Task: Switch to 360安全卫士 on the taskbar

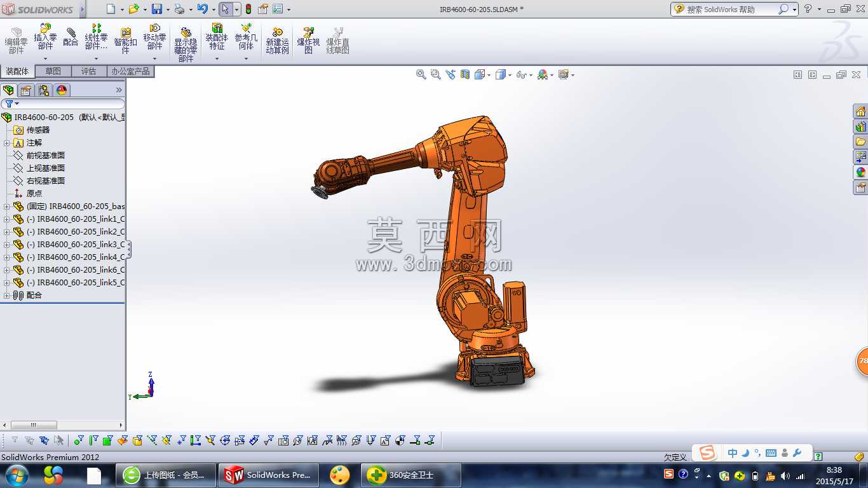Action: (x=411, y=475)
